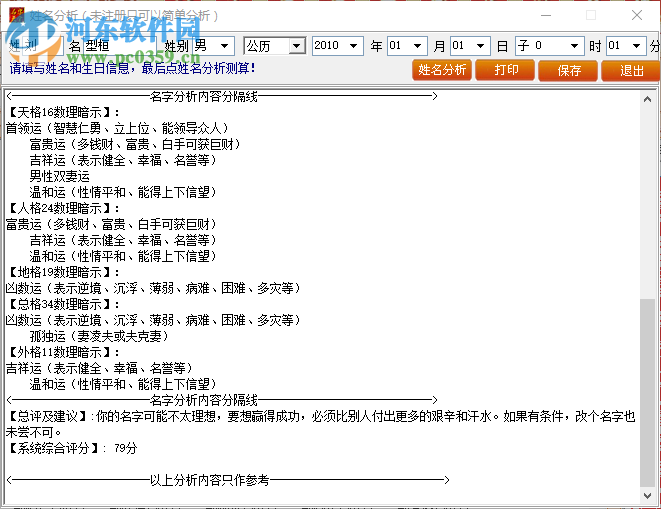This screenshot has width=661, height=509.
Task: Click the 退出 exit button
Action: point(631,70)
